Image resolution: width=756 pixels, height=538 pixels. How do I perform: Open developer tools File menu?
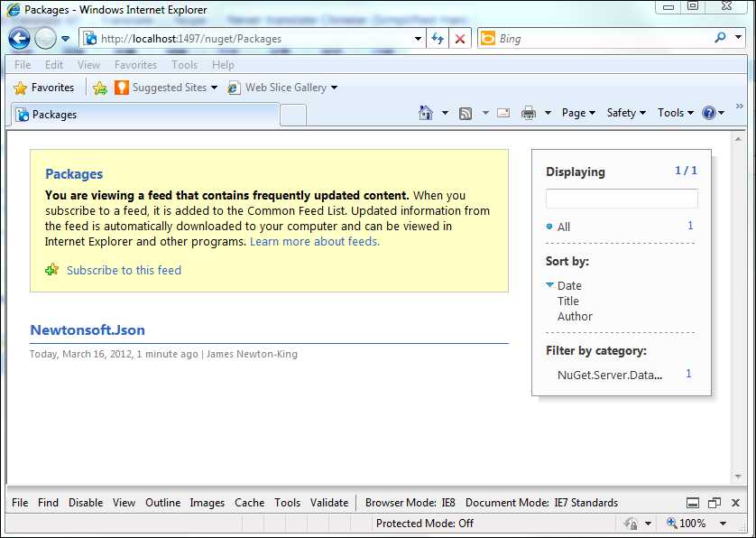point(20,503)
